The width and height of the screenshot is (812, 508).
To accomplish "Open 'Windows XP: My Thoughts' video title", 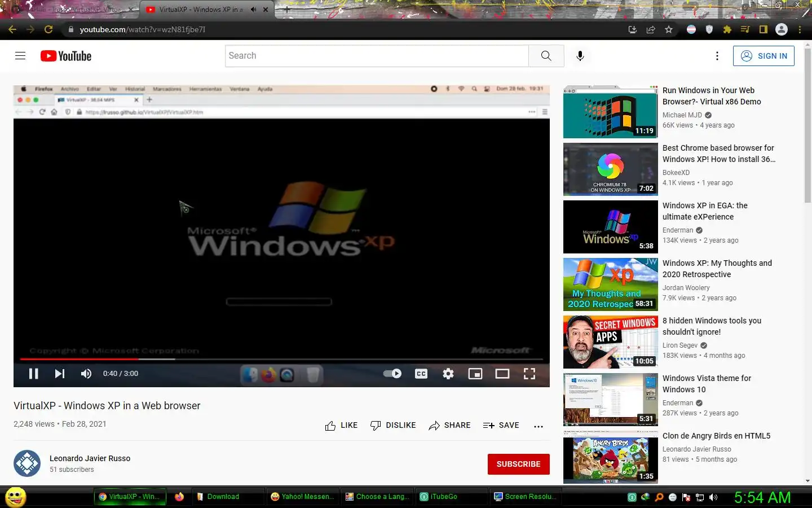I will pos(717,269).
